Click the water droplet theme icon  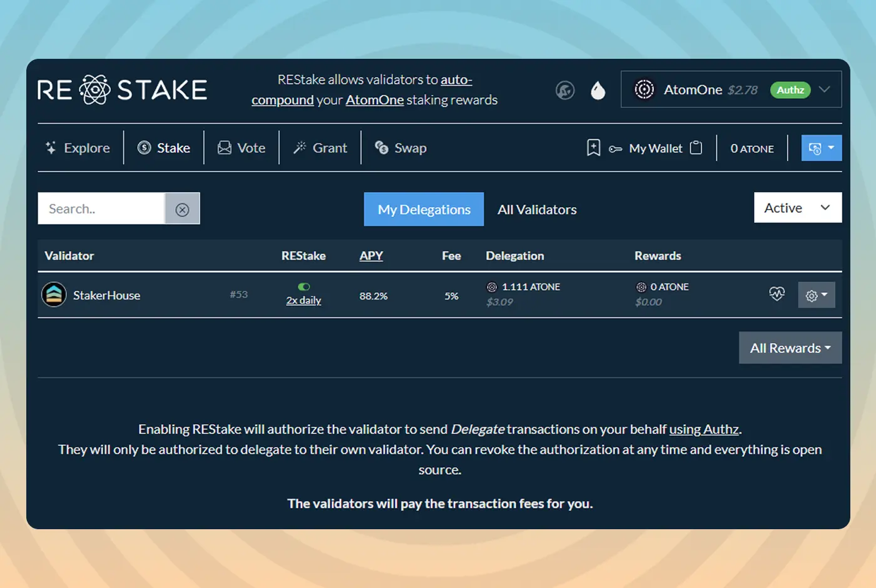(x=598, y=91)
